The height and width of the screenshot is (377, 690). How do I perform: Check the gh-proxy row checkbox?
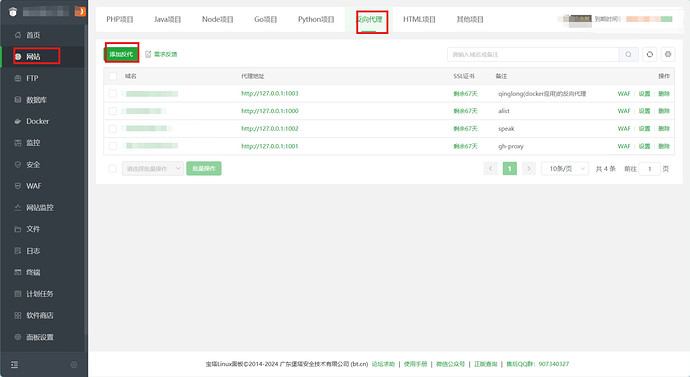point(113,146)
